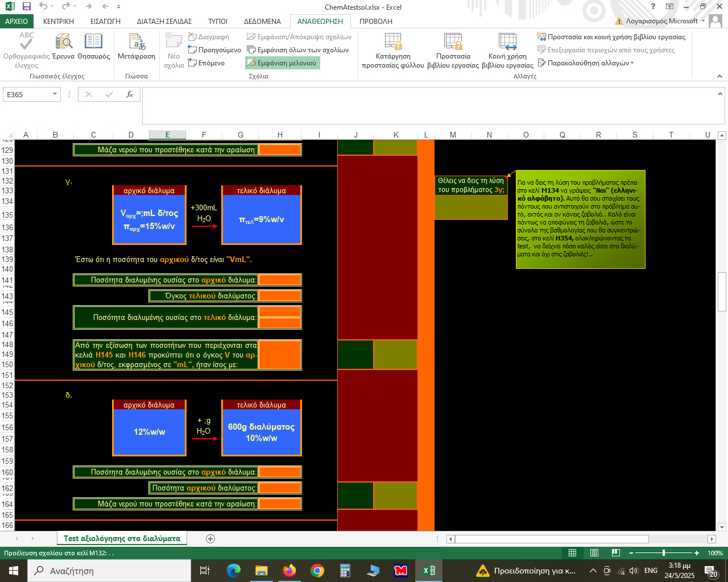Click the Επόμενο comment button

[x=206, y=63]
